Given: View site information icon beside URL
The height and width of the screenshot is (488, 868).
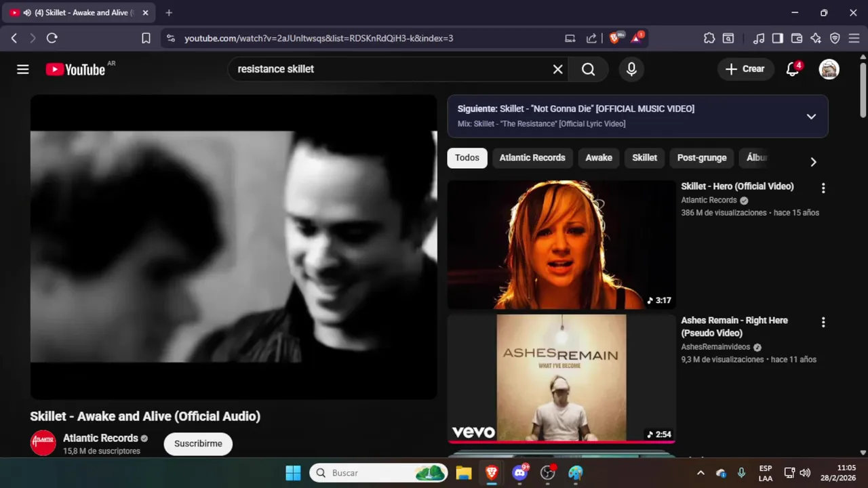Looking at the screenshot, I should [170, 39].
